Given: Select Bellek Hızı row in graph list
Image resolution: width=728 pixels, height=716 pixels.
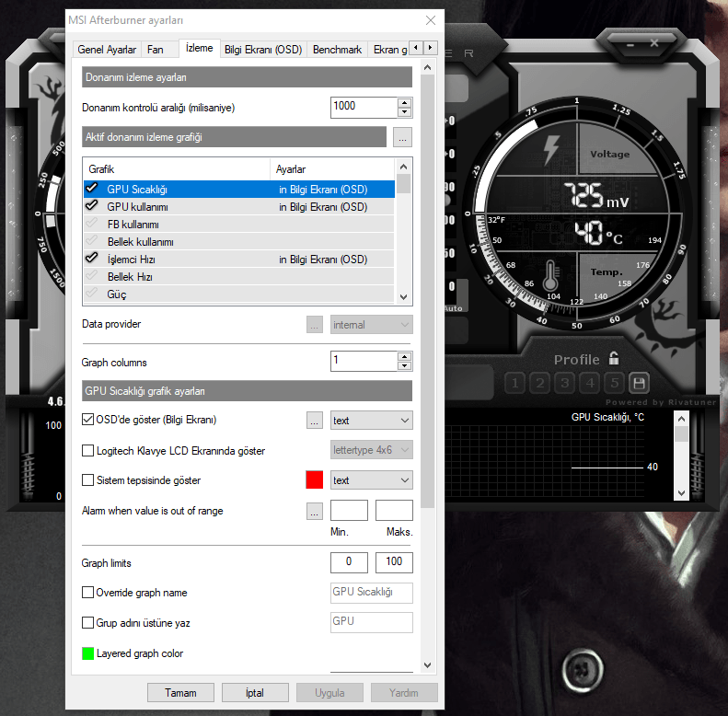Looking at the screenshot, I should (239, 277).
